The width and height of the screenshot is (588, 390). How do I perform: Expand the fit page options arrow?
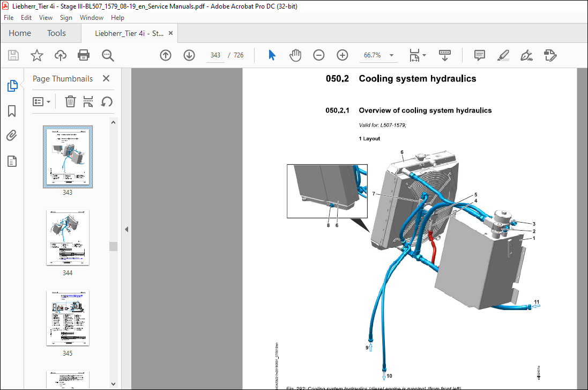click(x=425, y=55)
